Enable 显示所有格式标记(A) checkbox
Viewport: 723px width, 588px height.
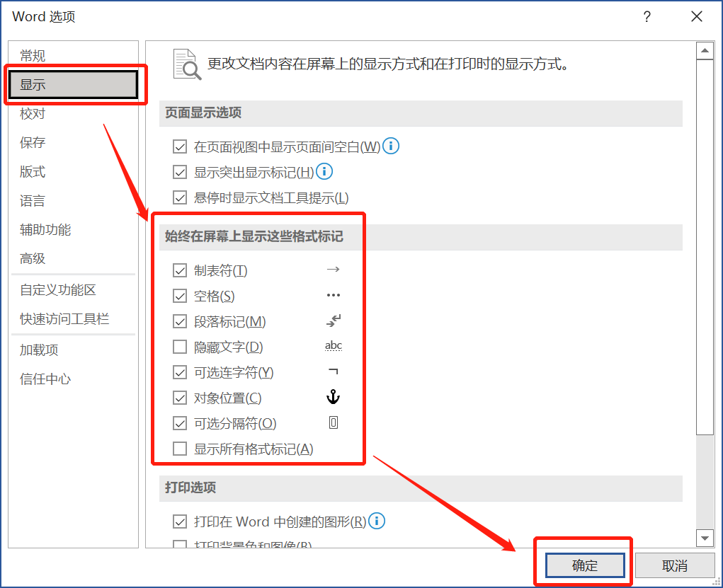180,449
